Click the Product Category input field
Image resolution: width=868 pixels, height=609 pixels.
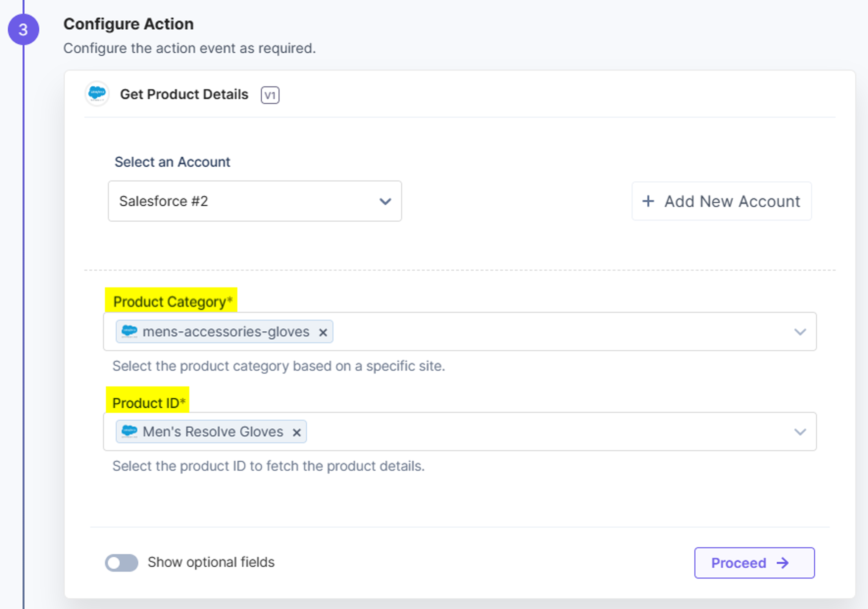460,332
